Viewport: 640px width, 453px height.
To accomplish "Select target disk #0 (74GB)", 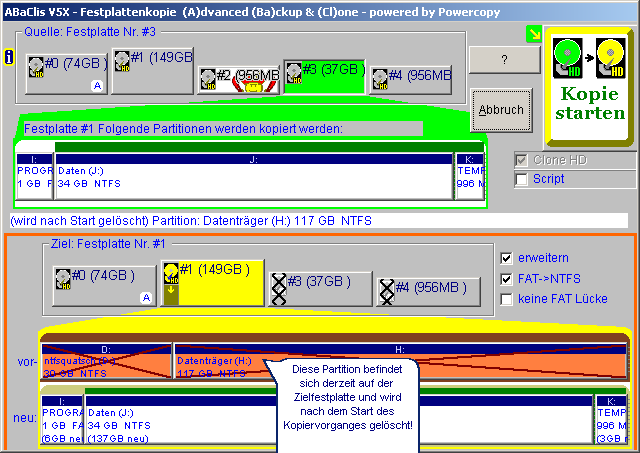I will tap(106, 282).
